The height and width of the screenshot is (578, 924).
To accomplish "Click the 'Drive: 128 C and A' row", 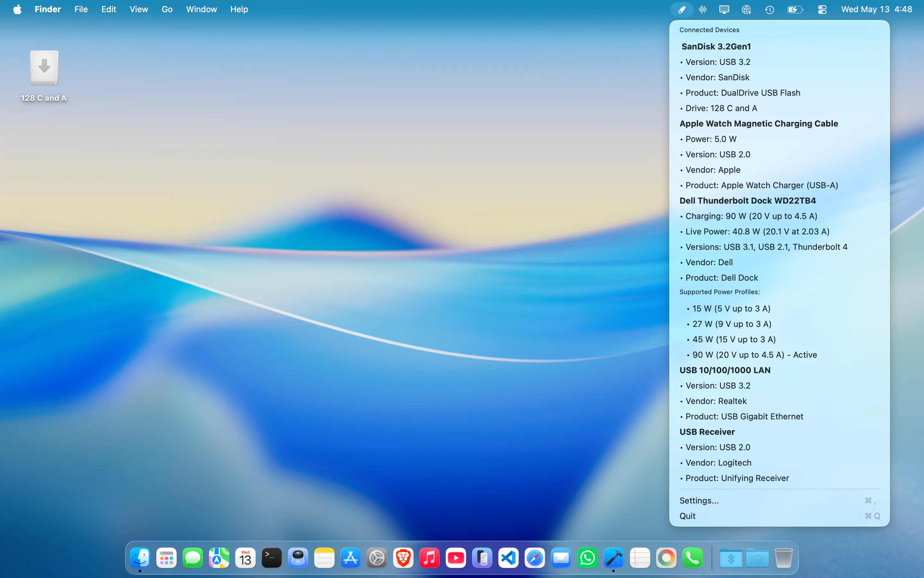I will point(779,108).
